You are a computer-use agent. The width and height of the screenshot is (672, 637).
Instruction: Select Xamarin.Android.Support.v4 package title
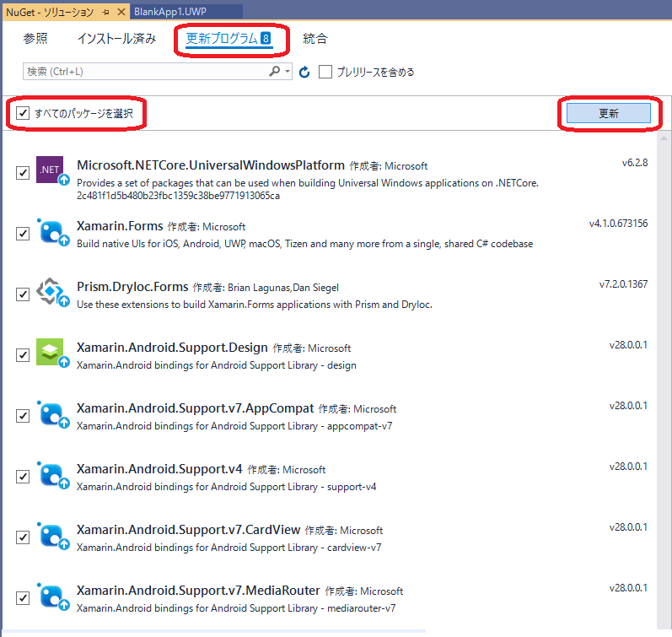[x=159, y=468]
